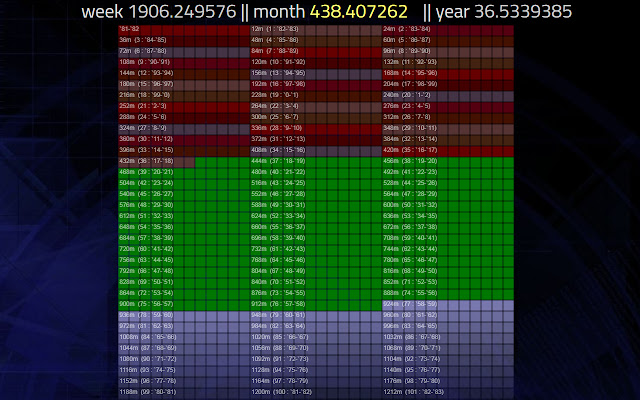Image resolution: width=640 pixels, height=400 pixels.
Task: Select the 600m (50 : '31-'32) cell
Action: point(448,207)
